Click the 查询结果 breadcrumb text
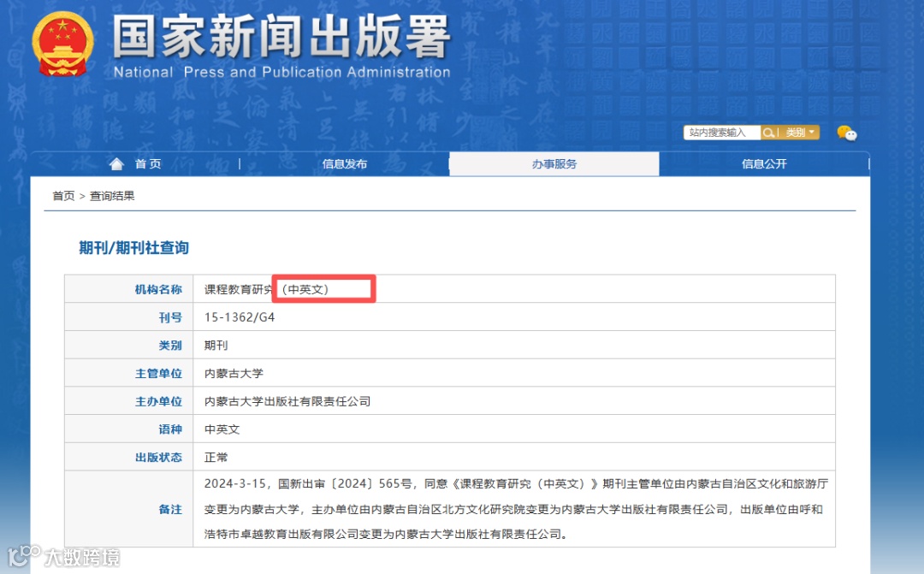The image size is (924, 574). pos(112,196)
